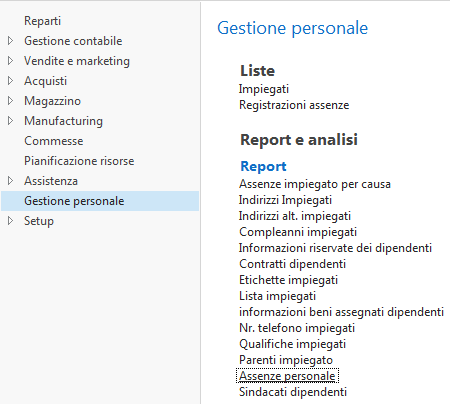Expand the Magazzino node arrow

[10, 101]
